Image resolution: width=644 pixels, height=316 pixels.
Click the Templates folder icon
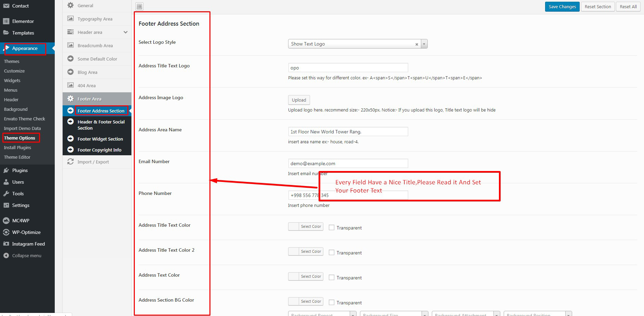6,32
